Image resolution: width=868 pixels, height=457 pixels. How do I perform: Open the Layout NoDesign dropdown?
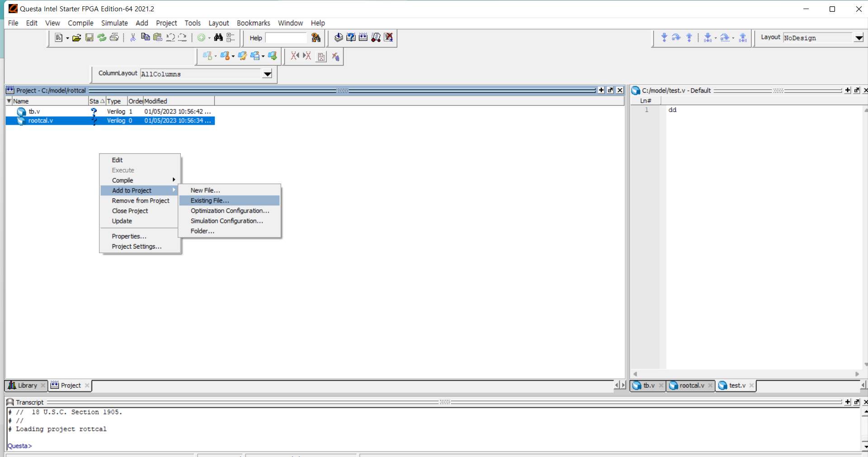[x=859, y=38]
